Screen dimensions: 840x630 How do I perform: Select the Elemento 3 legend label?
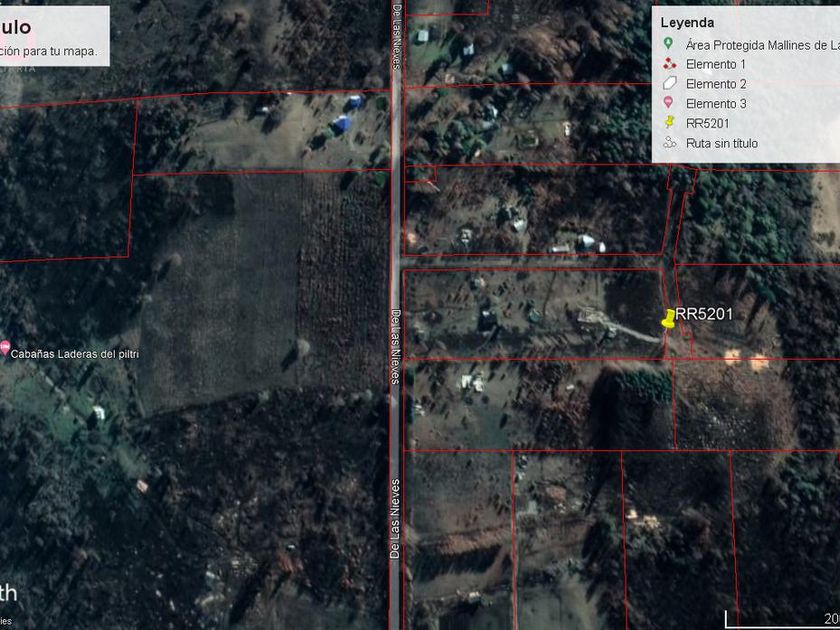click(716, 104)
